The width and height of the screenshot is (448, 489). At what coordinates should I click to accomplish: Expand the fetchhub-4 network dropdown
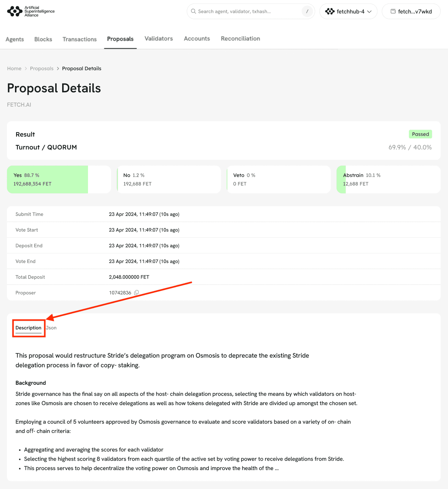[369, 12]
